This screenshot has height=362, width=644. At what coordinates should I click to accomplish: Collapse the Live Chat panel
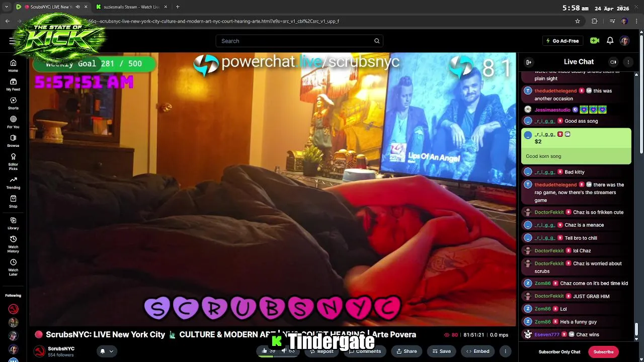point(529,62)
